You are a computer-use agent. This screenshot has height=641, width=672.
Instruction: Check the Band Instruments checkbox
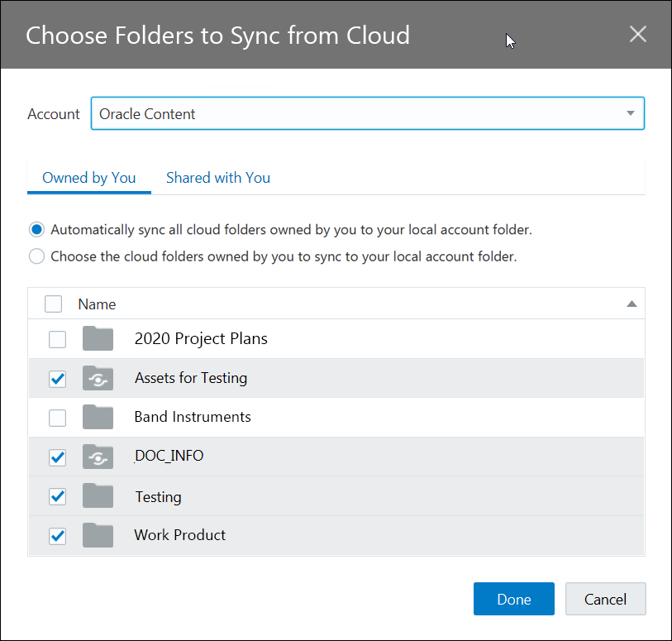(57, 418)
